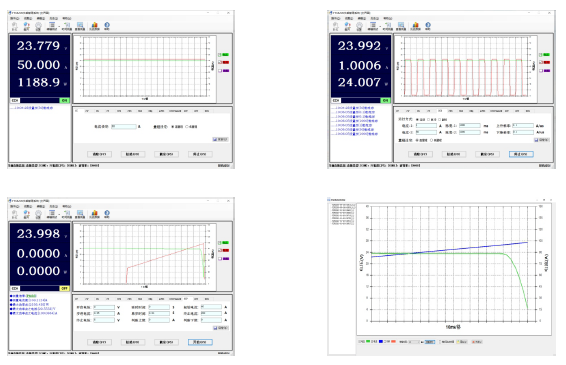Screen dimensions: 566x365
Task: Open the first menu in top-left window menu bar
Action: pyautogui.click(x=14, y=18)
